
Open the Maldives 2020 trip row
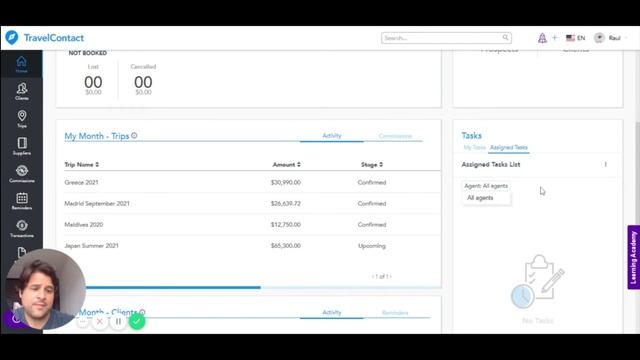point(252,224)
